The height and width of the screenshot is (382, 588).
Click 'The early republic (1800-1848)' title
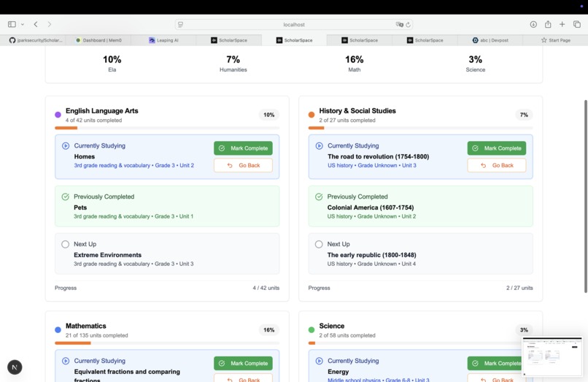(371, 255)
